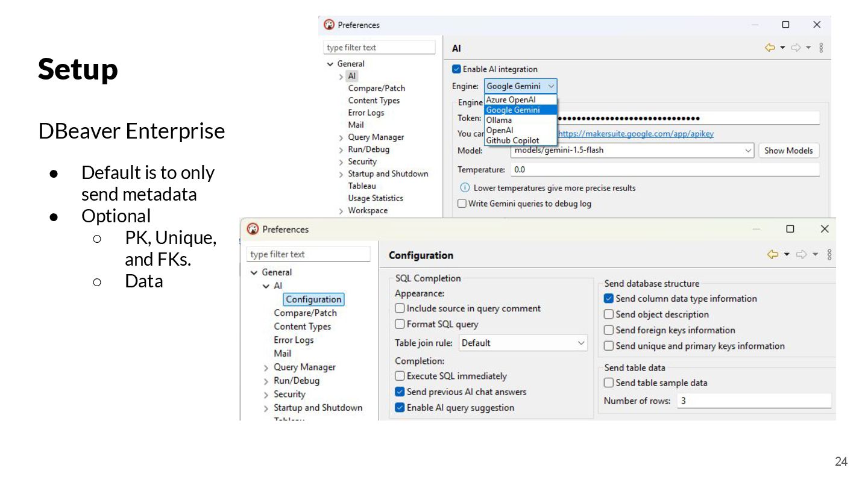Select Usage Statistics in the upper tree
Screen dimensions: 868x488
point(376,198)
